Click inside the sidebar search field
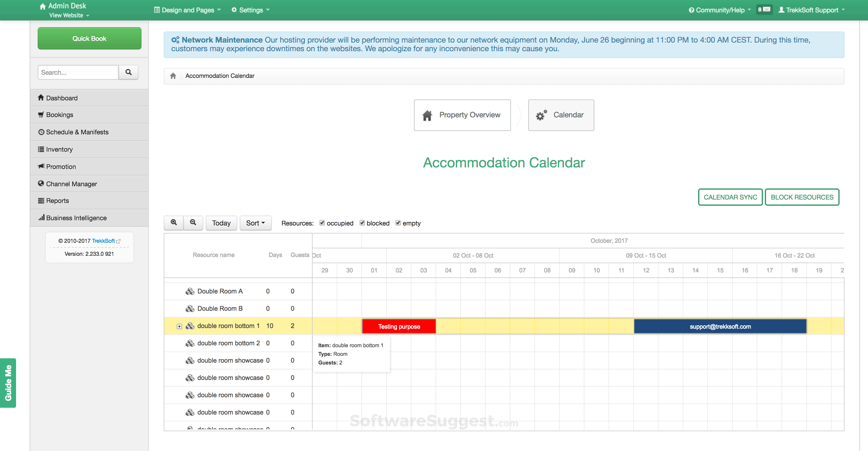868x451 pixels. coord(78,72)
